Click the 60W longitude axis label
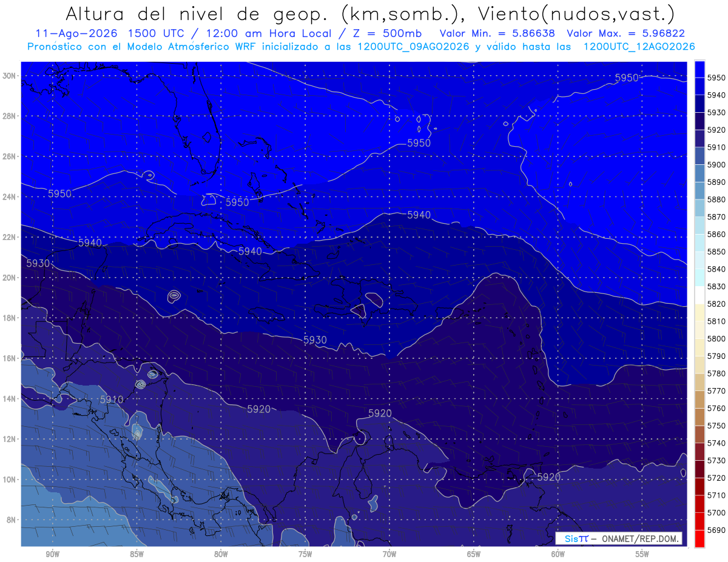This screenshot has width=728, height=562. (558, 554)
